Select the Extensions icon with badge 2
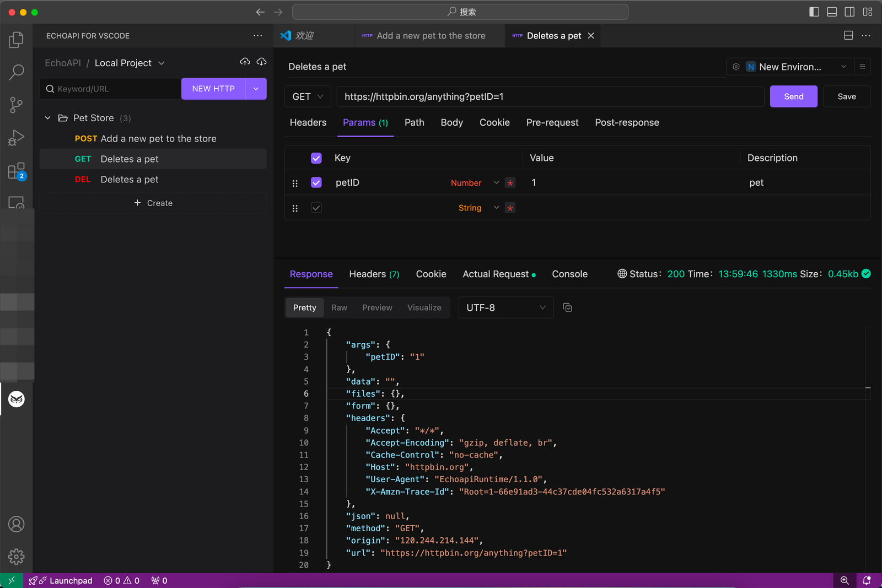This screenshot has width=882, height=588. [17, 170]
